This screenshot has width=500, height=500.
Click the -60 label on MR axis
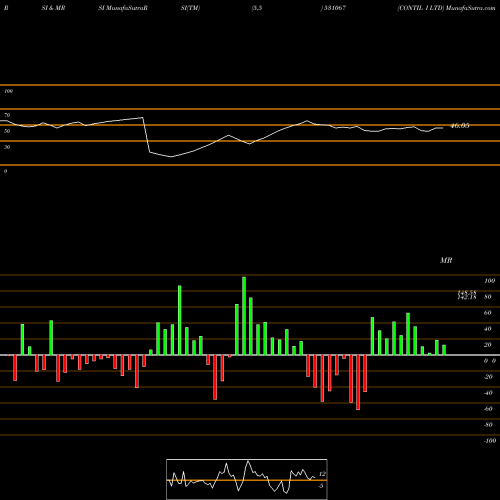tap(488, 409)
